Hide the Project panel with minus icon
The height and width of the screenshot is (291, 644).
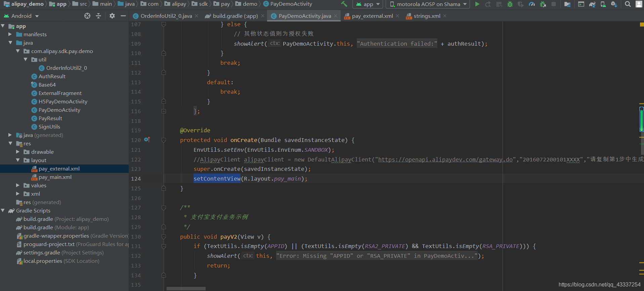click(x=123, y=16)
